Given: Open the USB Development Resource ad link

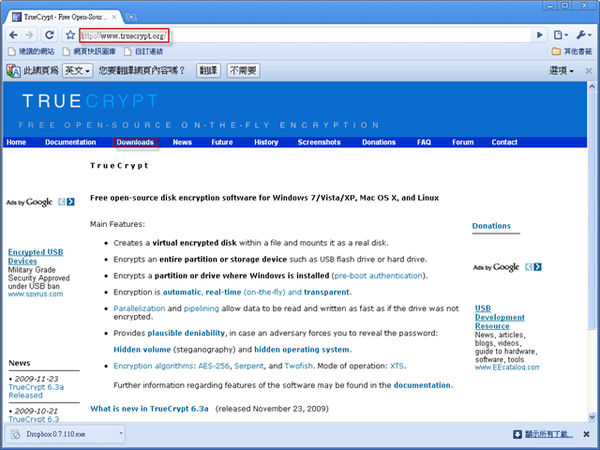Looking at the screenshot, I should click(499, 317).
